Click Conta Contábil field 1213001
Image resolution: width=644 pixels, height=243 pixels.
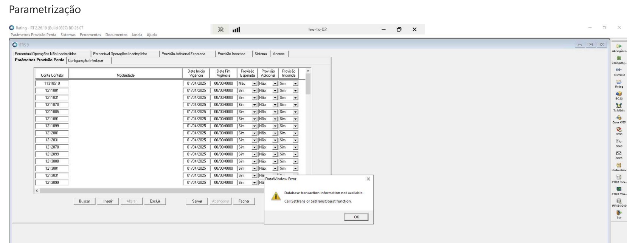pyautogui.click(x=52, y=169)
